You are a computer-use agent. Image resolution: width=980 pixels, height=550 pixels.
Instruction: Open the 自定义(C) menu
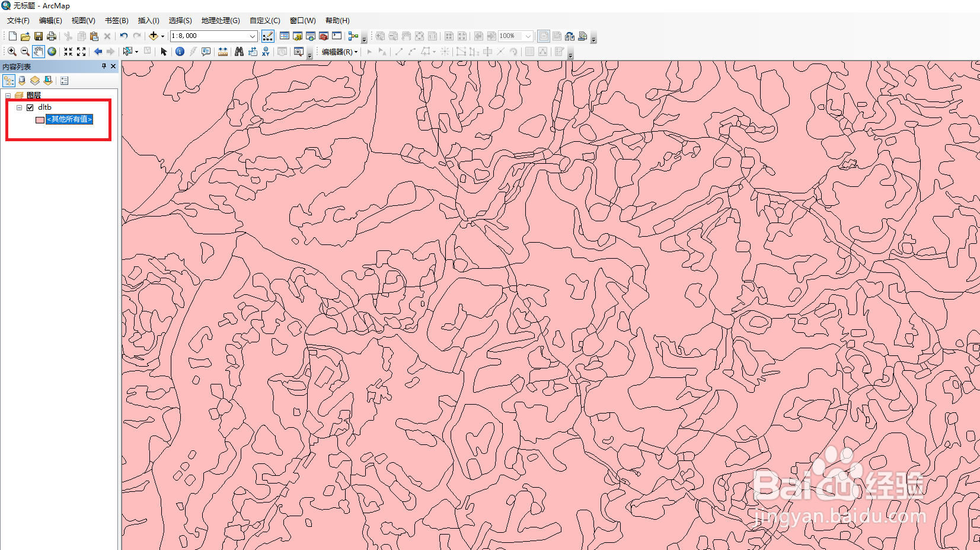(x=264, y=21)
